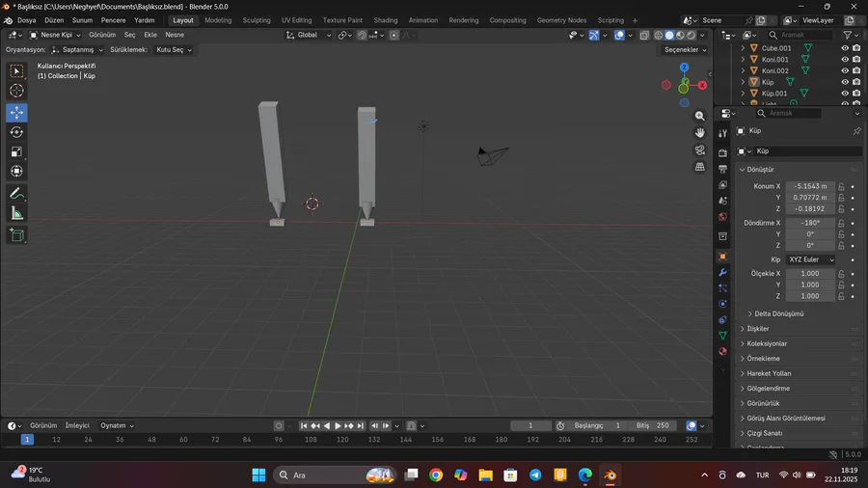Toggle Küp.001 eye visibility
This screenshot has width=868, height=488.
tap(845, 93)
